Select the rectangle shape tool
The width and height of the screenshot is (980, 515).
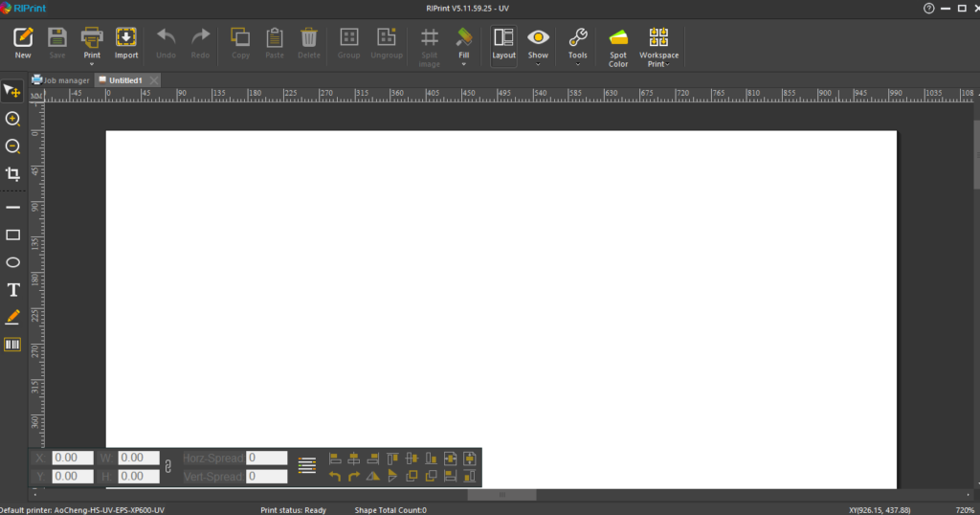point(12,235)
